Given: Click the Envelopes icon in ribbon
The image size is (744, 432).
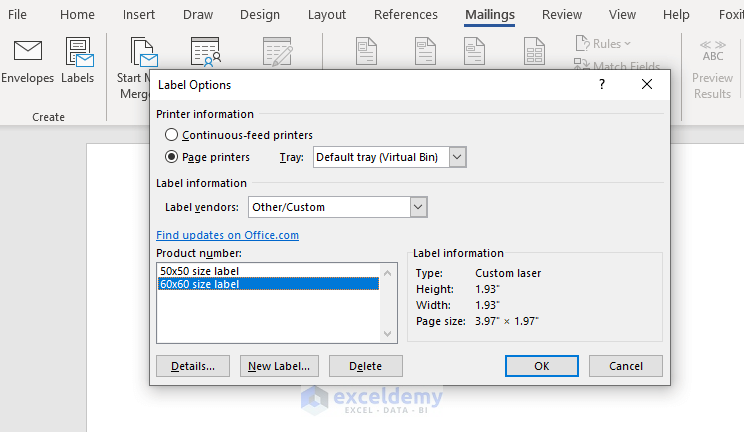Looking at the screenshot, I should click(27, 52).
